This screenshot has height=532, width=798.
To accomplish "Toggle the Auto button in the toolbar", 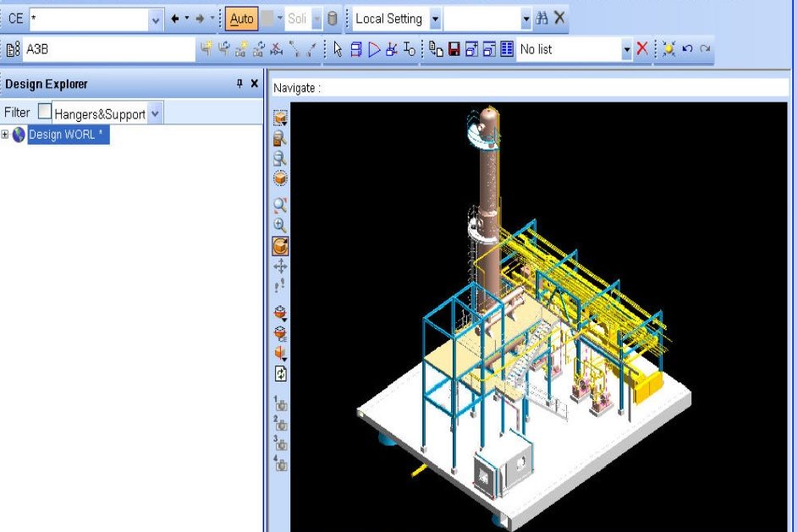I will 241,19.
